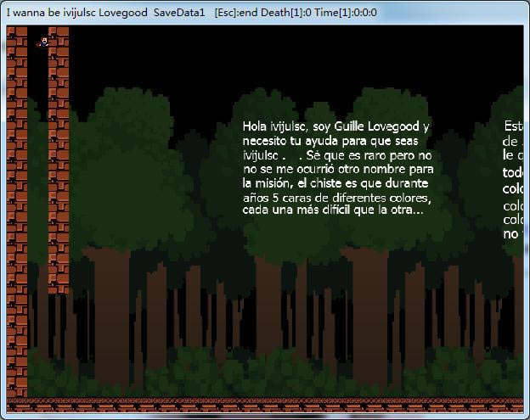Click the SaveData1 label in the title bar
The image size is (530, 420).
click(x=179, y=13)
